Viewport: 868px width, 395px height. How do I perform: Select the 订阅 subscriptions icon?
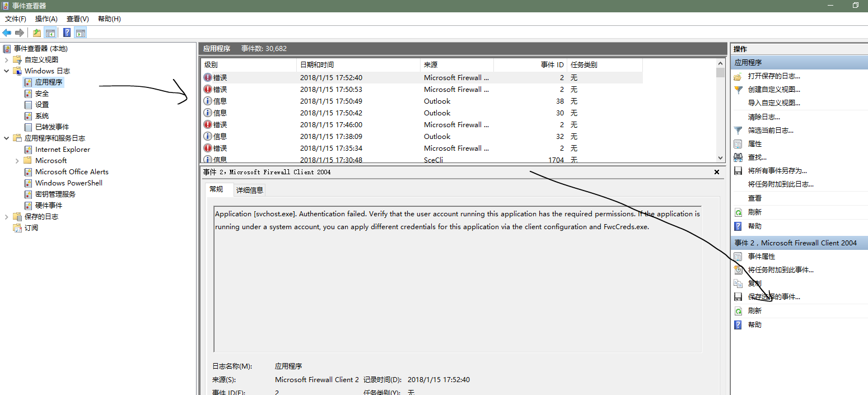pos(17,228)
